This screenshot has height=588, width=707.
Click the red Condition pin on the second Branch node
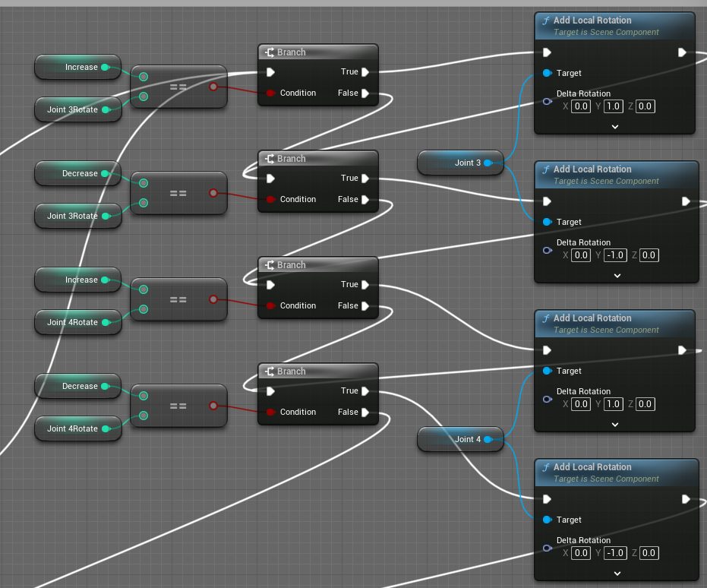(x=270, y=199)
